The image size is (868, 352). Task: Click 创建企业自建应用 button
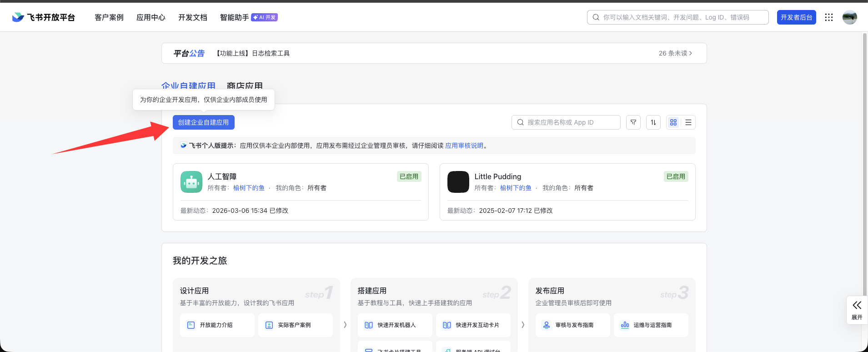click(204, 122)
